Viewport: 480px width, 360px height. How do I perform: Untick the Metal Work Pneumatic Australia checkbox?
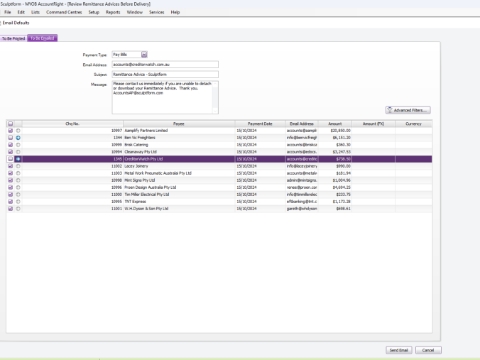click(x=10, y=173)
